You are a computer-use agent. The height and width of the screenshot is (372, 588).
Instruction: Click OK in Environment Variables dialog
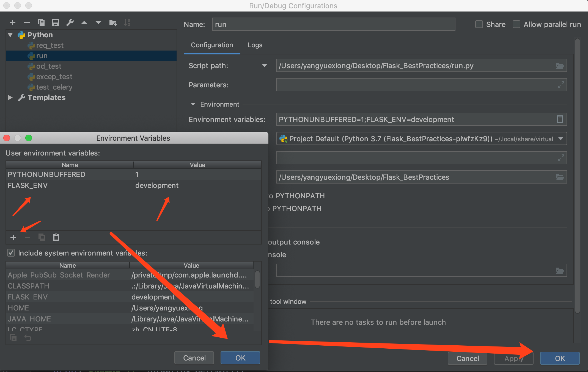(x=240, y=358)
